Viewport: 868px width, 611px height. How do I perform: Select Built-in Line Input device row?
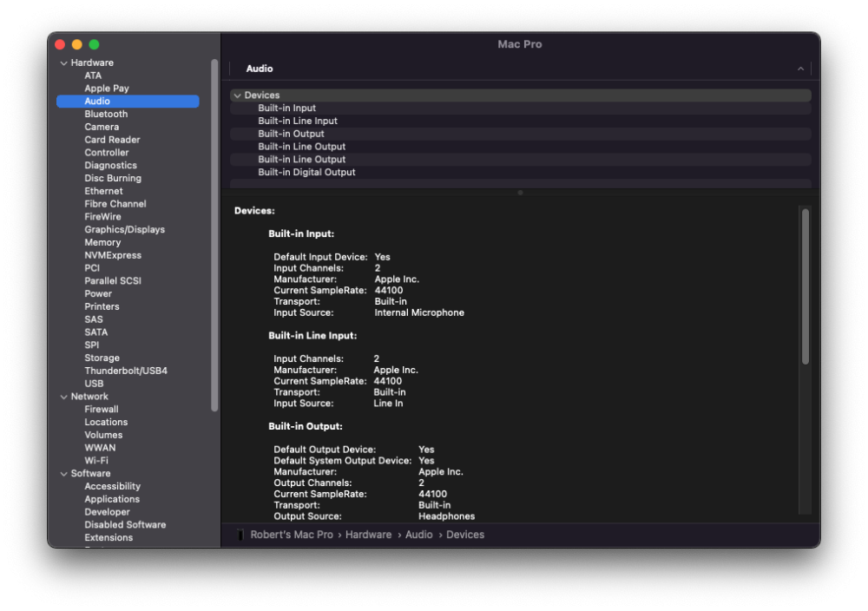[x=520, y=122]
